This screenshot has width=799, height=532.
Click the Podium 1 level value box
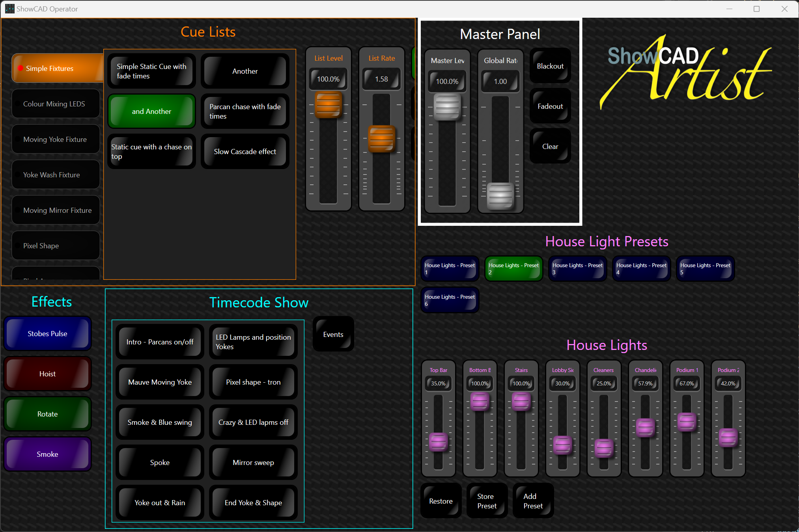pyautogui.click(x=686, y=383)
